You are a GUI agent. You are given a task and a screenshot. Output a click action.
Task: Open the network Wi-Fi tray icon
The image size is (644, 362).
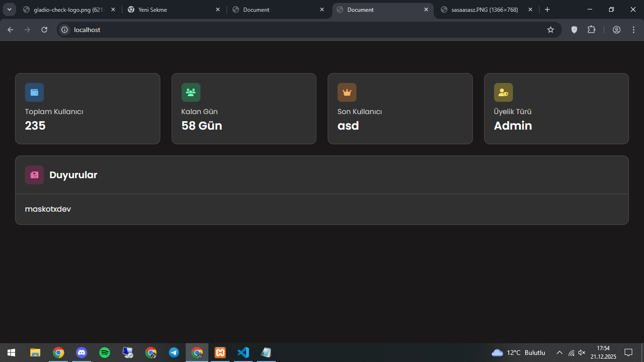point(571,353)
